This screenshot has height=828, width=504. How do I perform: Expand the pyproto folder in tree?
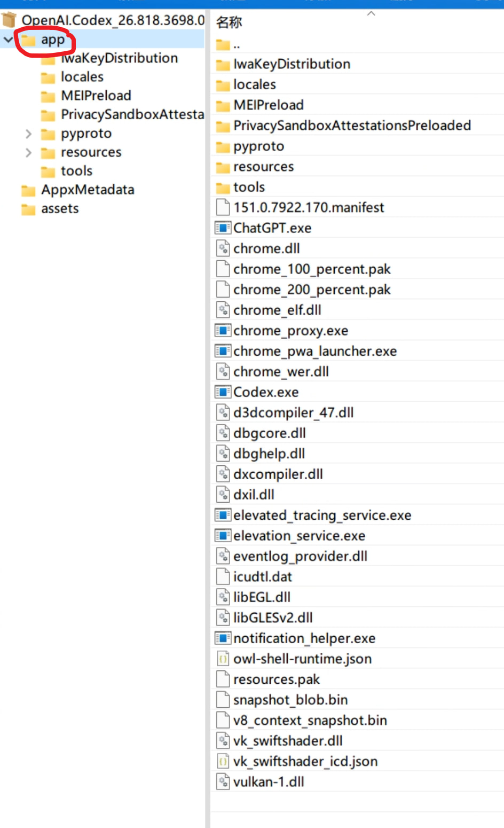(29, 134)
